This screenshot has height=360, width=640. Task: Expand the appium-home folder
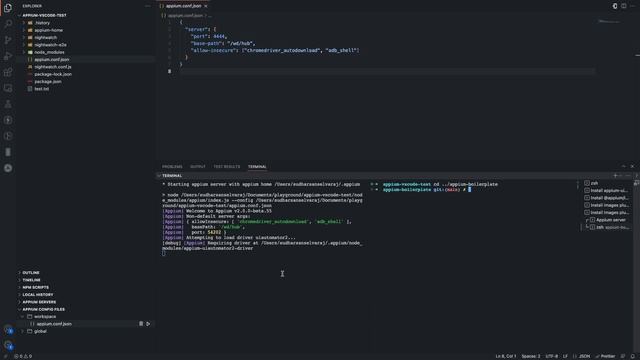coord(86,30)
